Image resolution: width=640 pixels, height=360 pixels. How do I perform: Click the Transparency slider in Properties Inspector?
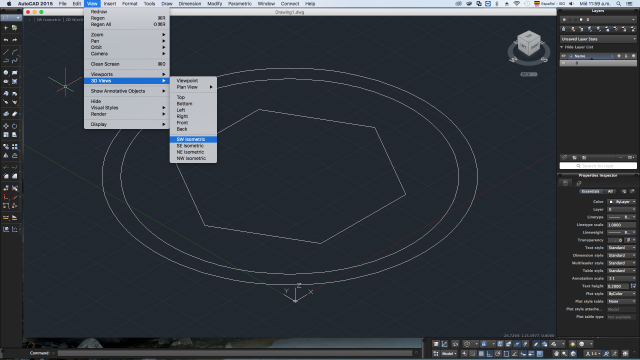[615, 240]
